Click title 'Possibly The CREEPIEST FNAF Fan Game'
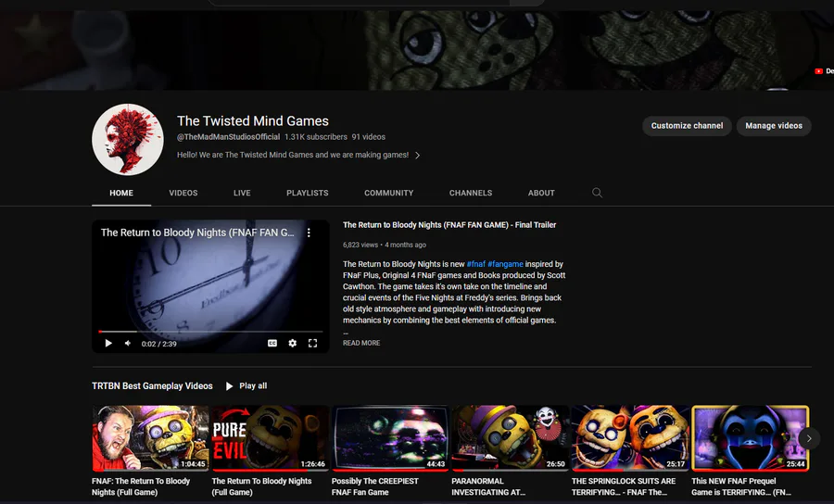 (x=375, y=486)
